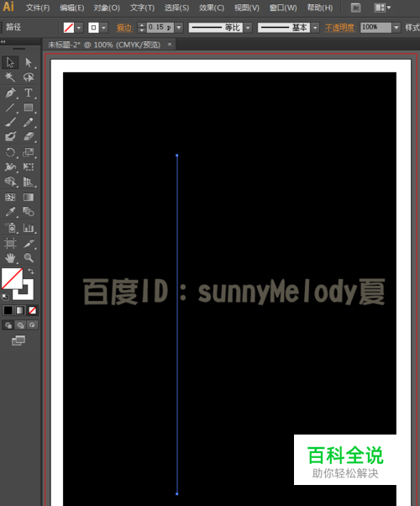This screenshot has height=506, width=420.
Task: Click the 描边 stroke panel link
Action: coord(124,28)
